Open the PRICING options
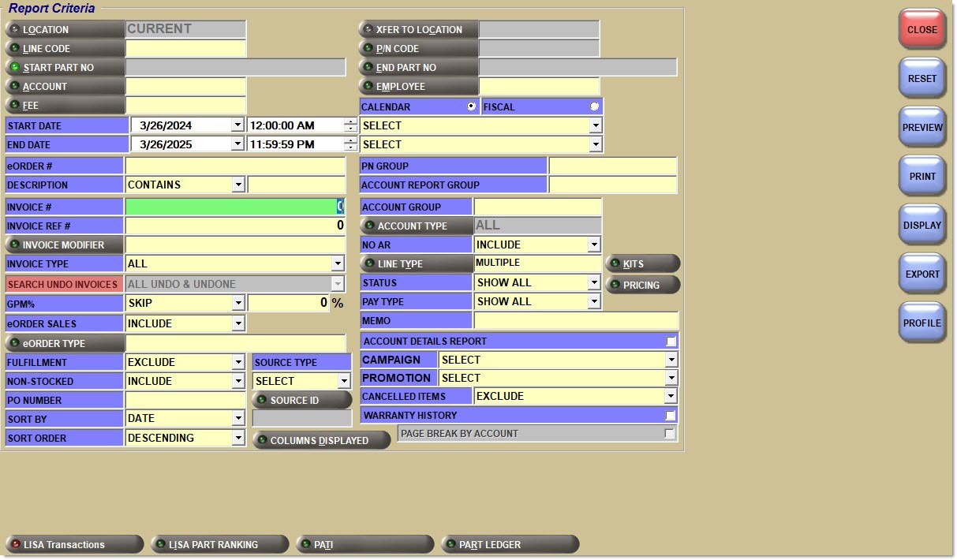The image size is (957, 560). pos(642,285)
